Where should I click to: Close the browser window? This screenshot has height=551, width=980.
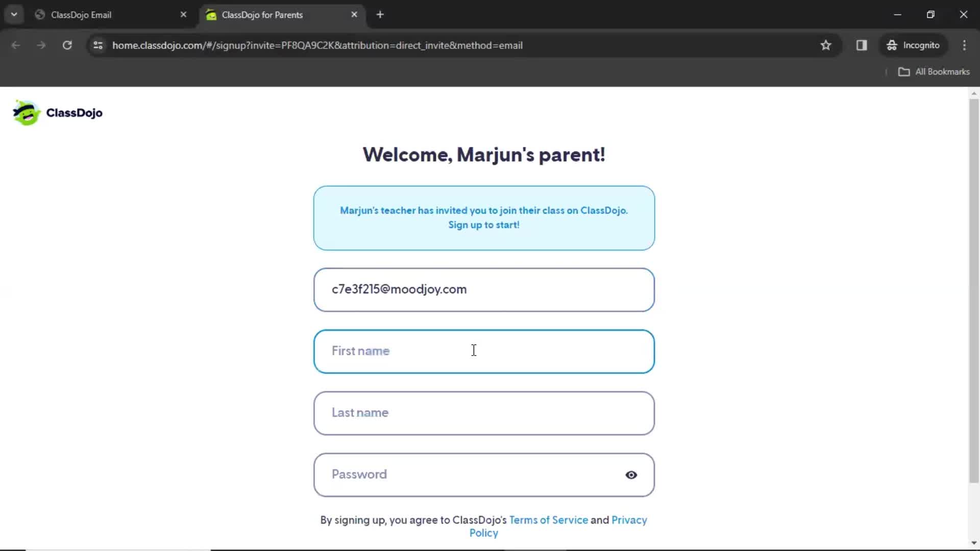click(x=963, y=15)
